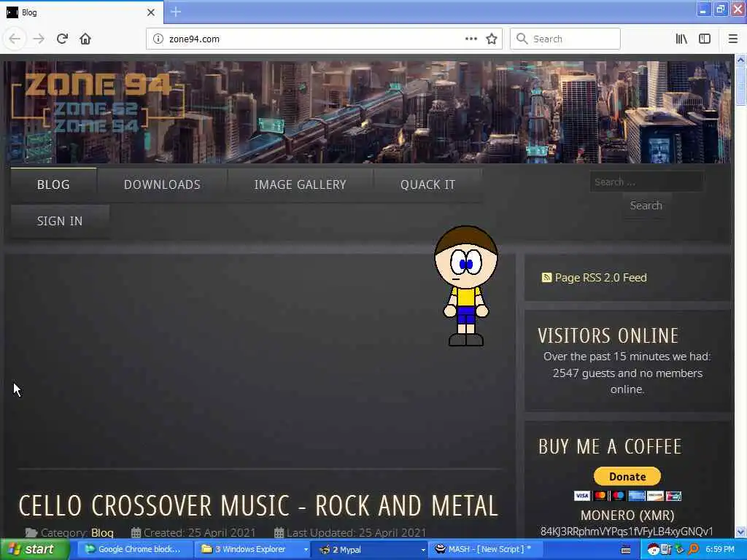Click the cartoon boy character
The width and height of the screenshot is (747, 560).
pos(466,286)
